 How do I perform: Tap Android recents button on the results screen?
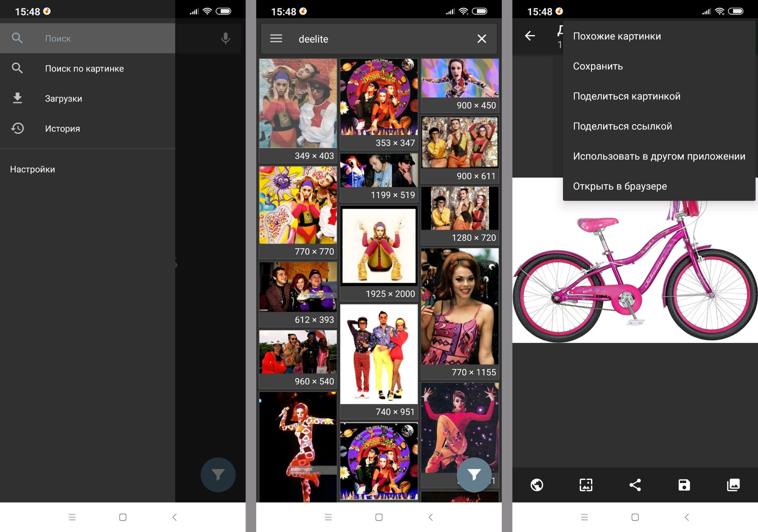[328, 517]
